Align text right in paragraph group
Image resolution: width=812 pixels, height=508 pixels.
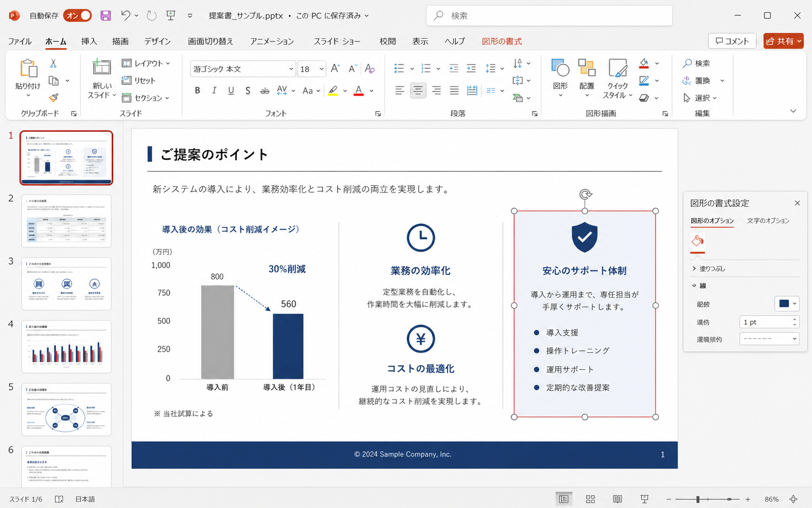point(436,91)
